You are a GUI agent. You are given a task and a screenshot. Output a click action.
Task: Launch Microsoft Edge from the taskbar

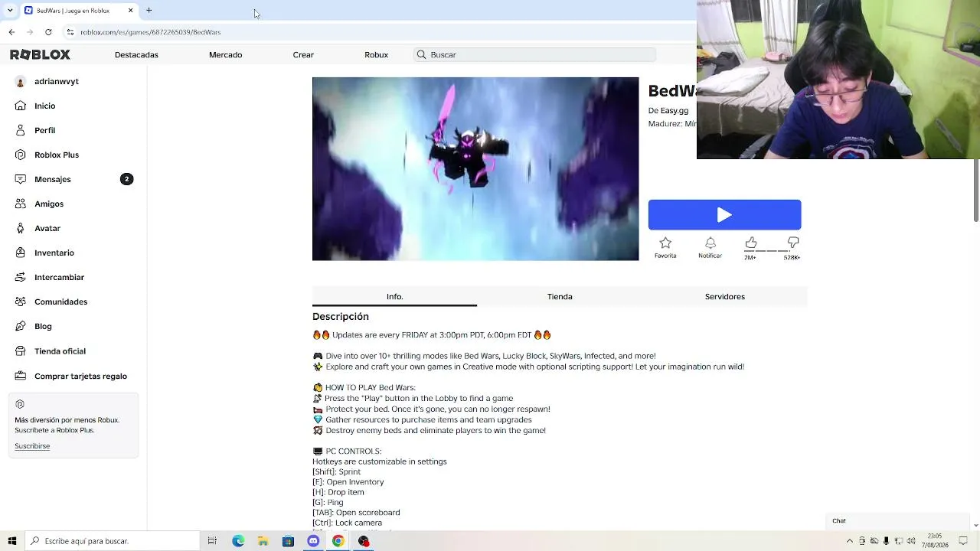pyautogui.click(x=238, y=541)
